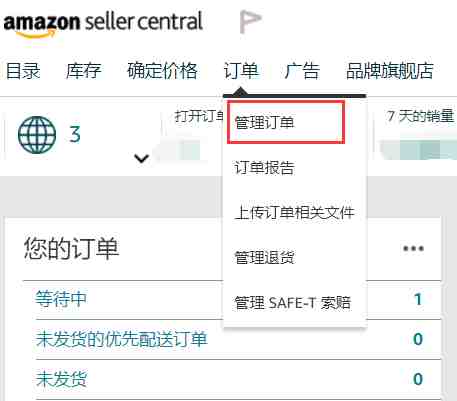Open the 确定价格 menu

click(x=162, y=71)
